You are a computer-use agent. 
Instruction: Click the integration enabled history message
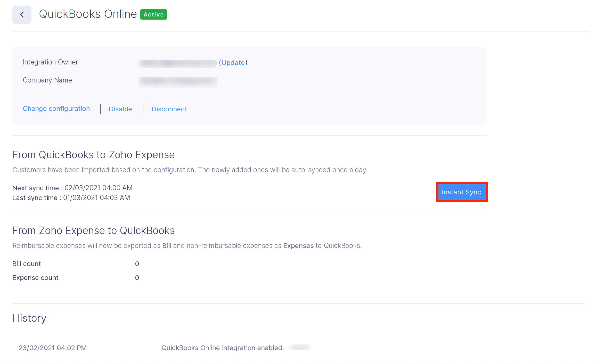[223, 348]
